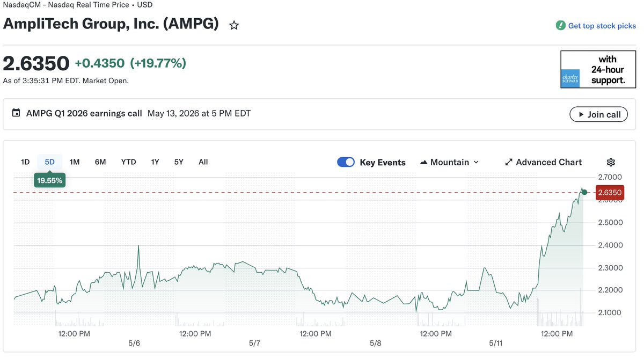Open chart settings gear icon
This screenshot has height=358, width=644.
[x=611, y=162]
